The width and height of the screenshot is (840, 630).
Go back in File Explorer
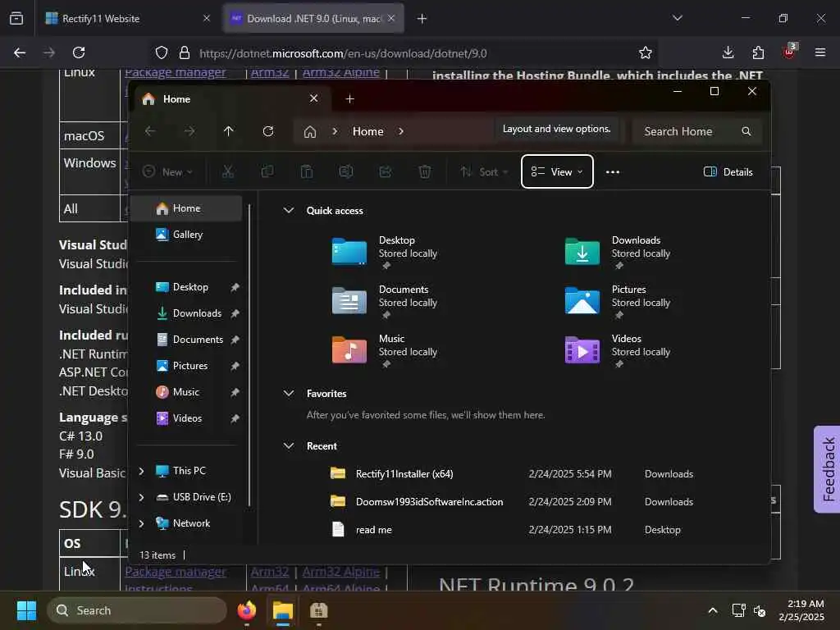[151, 131]
